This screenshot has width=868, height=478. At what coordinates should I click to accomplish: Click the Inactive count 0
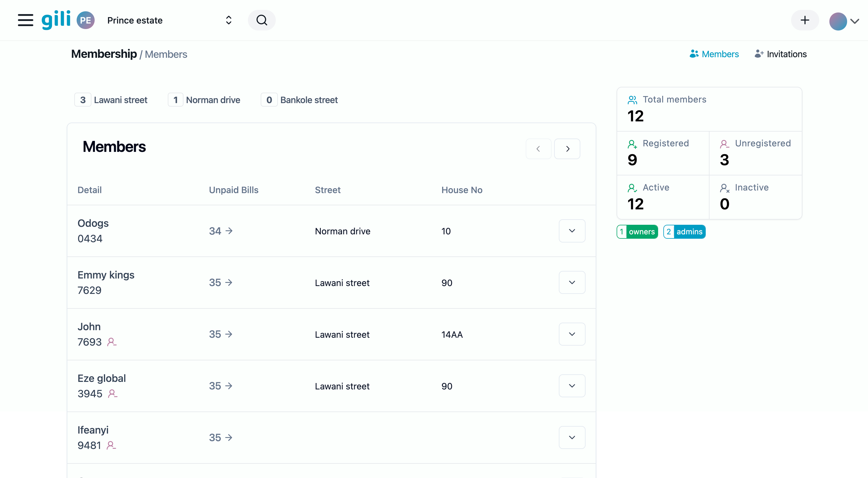coord(725,204)
